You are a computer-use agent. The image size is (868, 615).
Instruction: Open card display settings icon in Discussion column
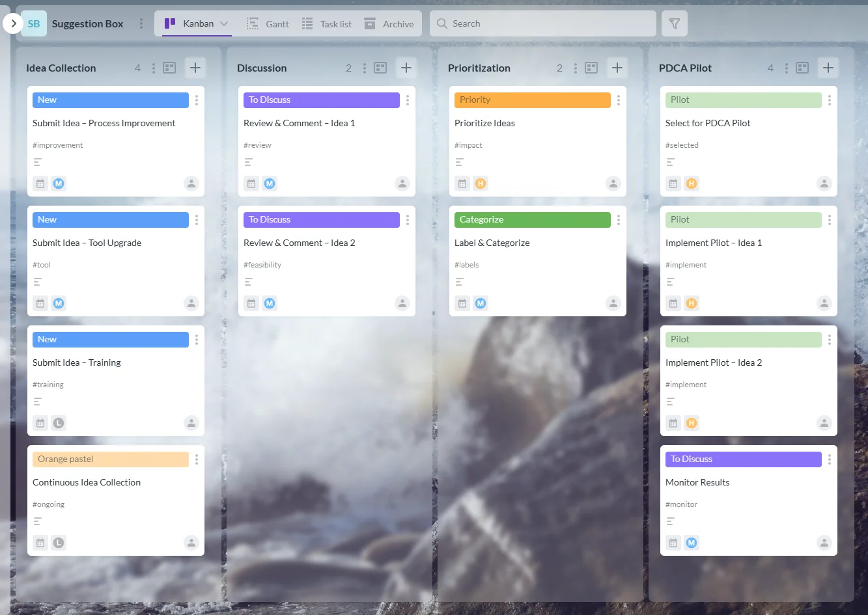380,67
